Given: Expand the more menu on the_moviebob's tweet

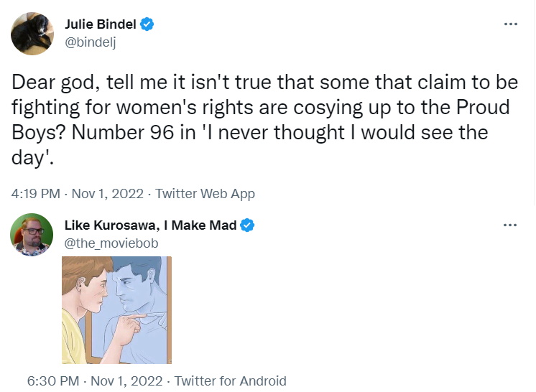Looking at the screenshot, I should (510, 225).
